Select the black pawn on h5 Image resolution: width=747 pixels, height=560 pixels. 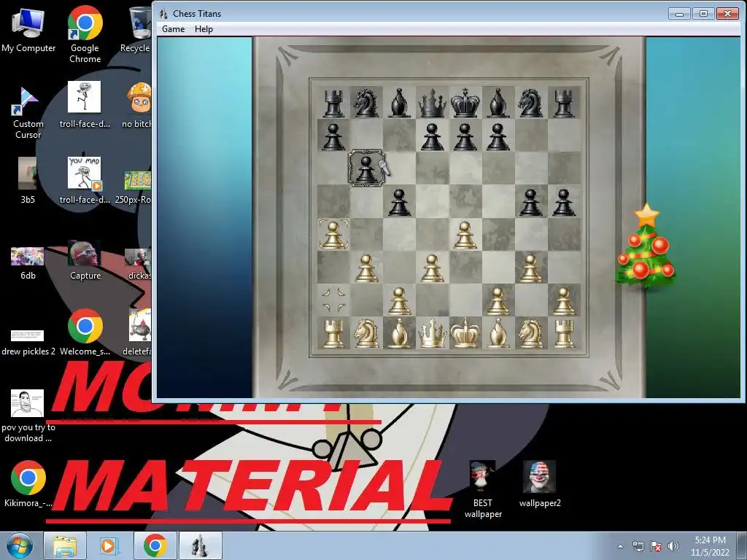coord(564,202)
